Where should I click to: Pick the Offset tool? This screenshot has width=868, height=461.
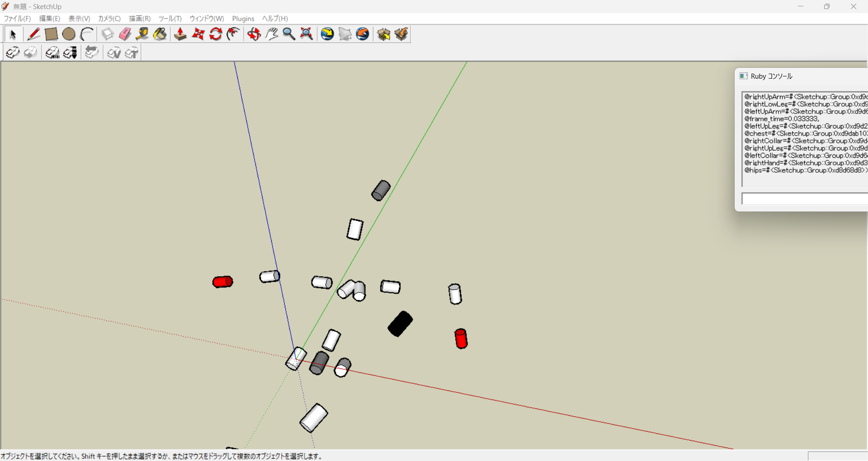233,34
